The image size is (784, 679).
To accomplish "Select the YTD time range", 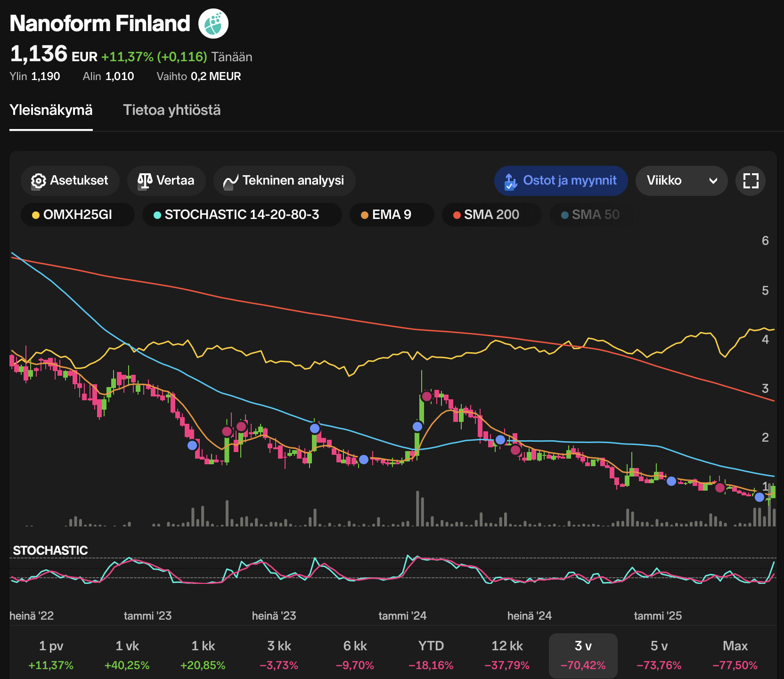I will tap(431, 655).
